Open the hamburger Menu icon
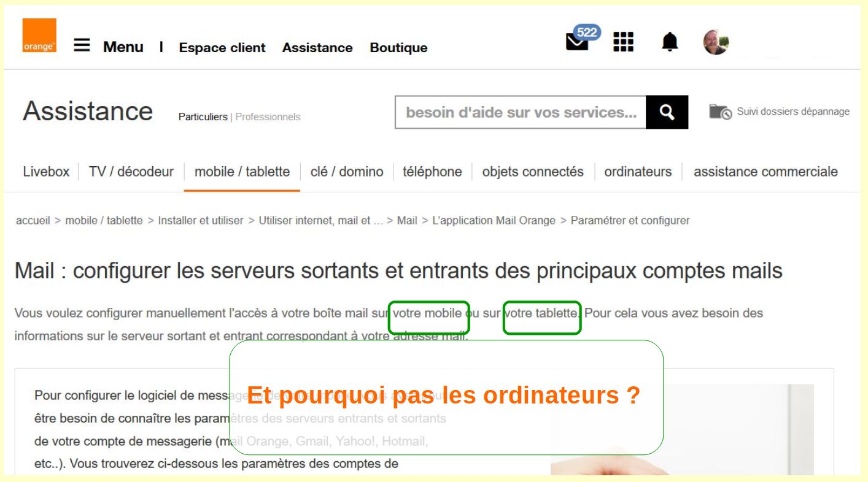Viewport: 868px width, 482px height. click(82, 45)
